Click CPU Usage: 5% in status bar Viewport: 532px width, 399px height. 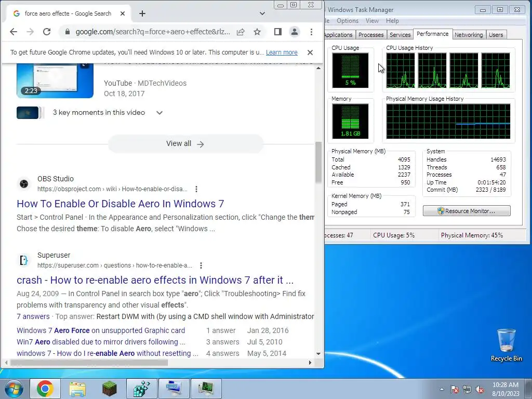click(394, 235)
